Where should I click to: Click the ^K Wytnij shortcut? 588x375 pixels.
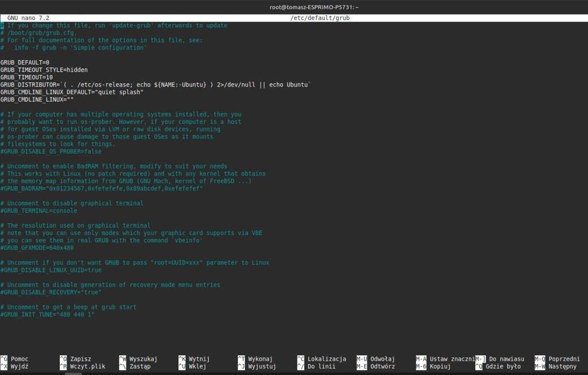[194, 359]
